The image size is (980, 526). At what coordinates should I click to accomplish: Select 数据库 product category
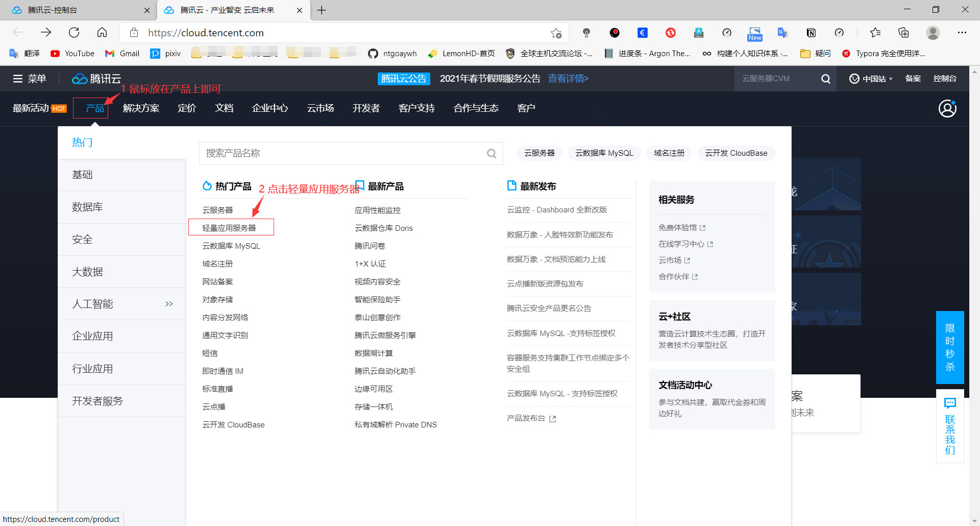[x=122, y=207]
